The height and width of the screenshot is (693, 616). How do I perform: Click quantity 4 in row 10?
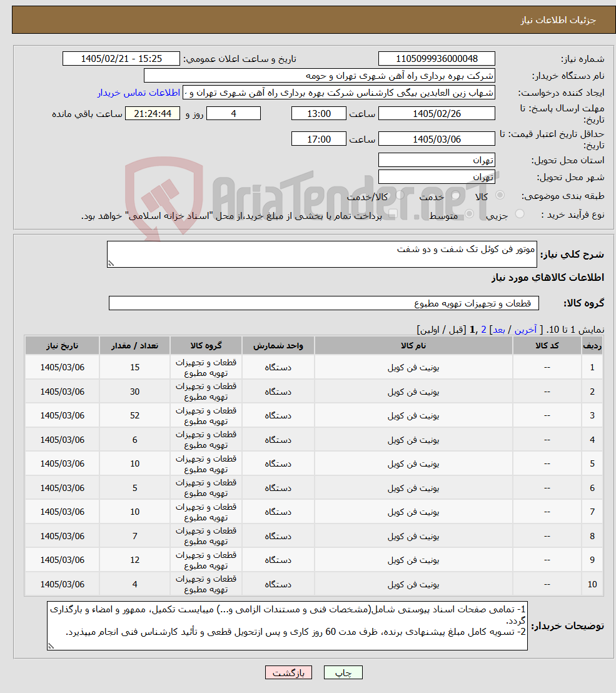pos(135,584)
